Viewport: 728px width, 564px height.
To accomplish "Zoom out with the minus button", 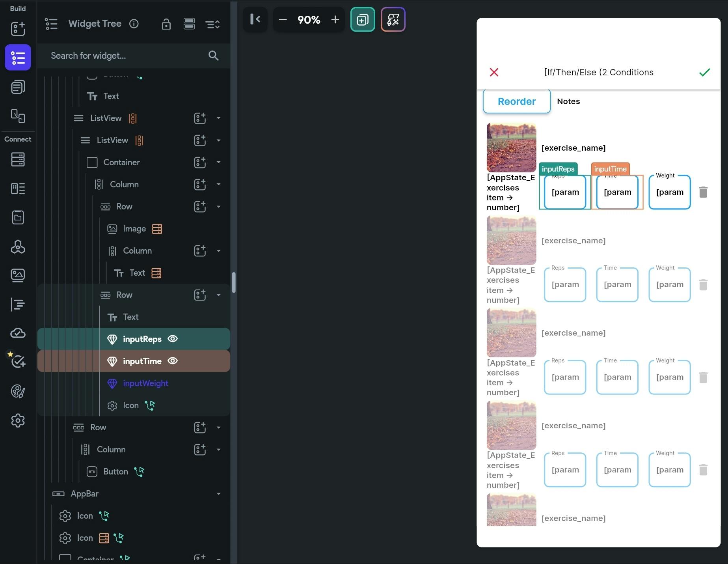I will tap(283, 19).
